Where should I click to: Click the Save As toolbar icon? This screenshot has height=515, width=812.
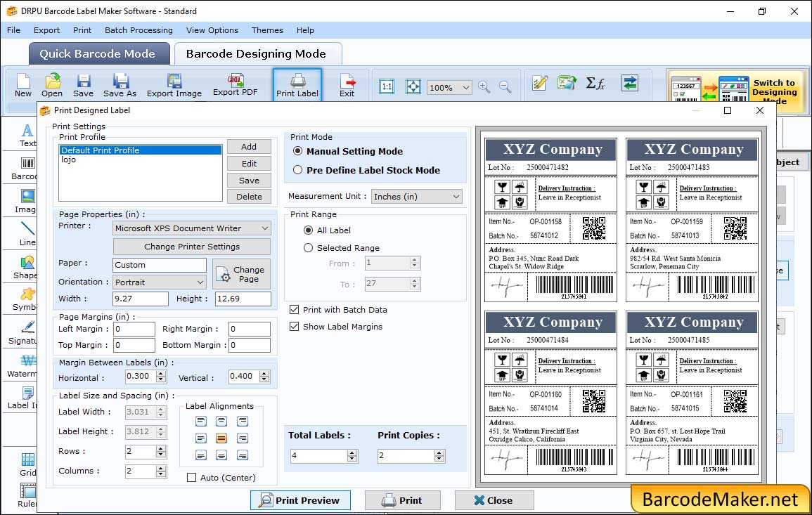click(120, 86)
